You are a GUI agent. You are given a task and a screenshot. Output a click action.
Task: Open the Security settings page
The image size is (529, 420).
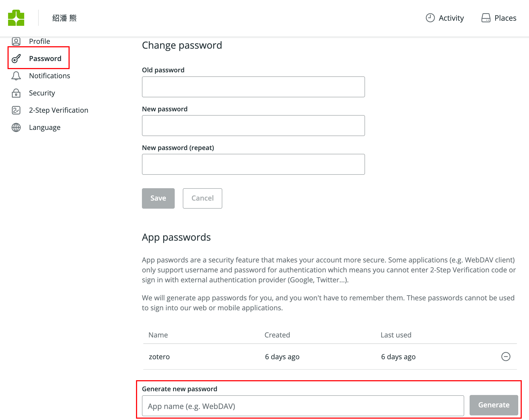tap(42, 93)
